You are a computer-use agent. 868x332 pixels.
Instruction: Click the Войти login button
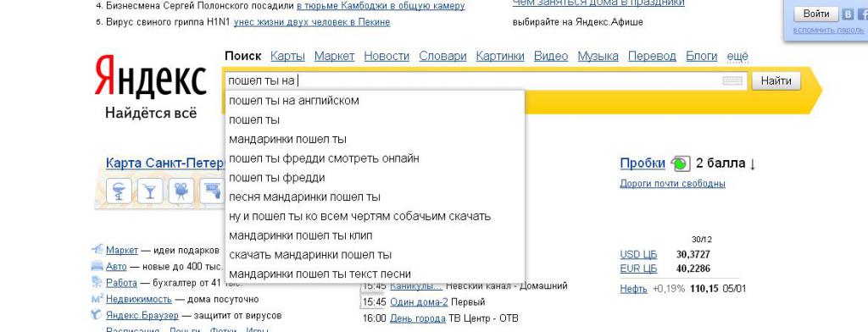(x=815, y=14)
